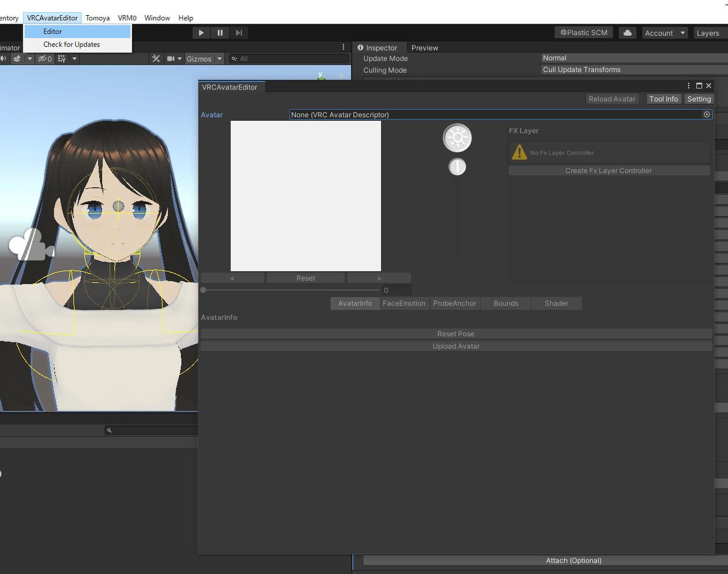Toggle hidden objects visibility counter
The width and height of the screenshot is (728, 574).
[x=45, y=59]
